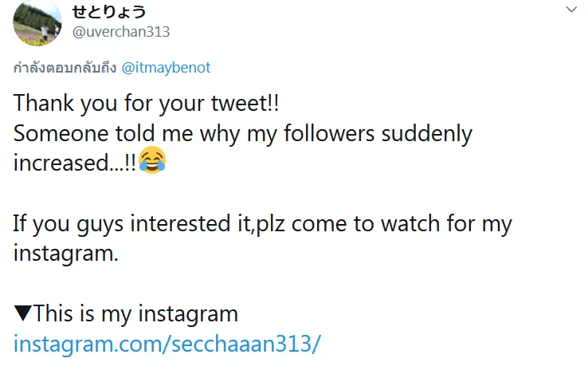Screen dimensions: 588x374
Task: Open the @itmaybenot mention link
Action: (166, 68)
